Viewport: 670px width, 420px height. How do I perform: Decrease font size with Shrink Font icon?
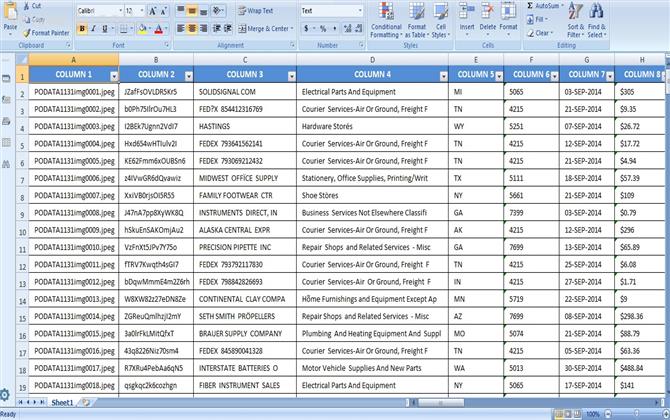tap(163, 12)
